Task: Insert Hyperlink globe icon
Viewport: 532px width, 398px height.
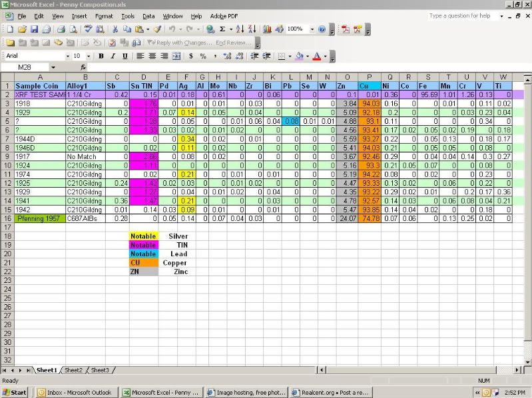Action: [210, 29]
